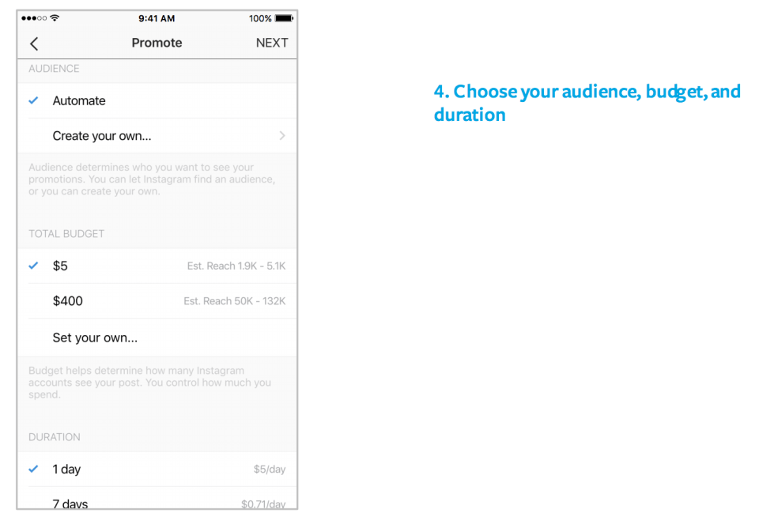Screen dimensions: 759x532
Task: Open Create your own audience
Action: (102, 136)
